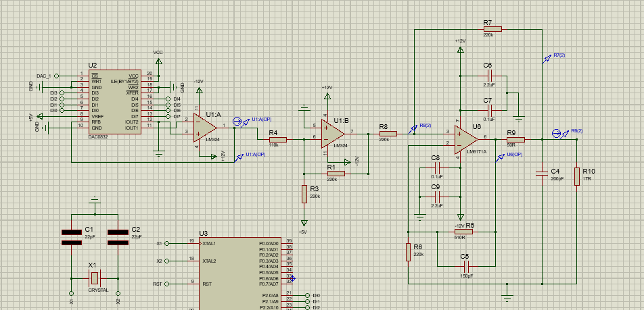Select the U3 microcontroller body
The height and width of the screenshot is (310, 644).
tap(240, 274)
